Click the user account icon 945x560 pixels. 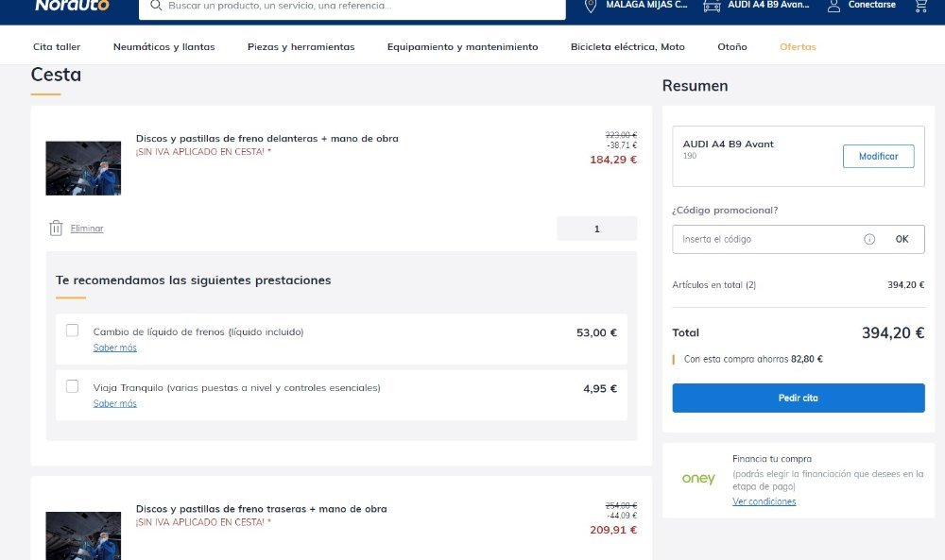[833, 6]
